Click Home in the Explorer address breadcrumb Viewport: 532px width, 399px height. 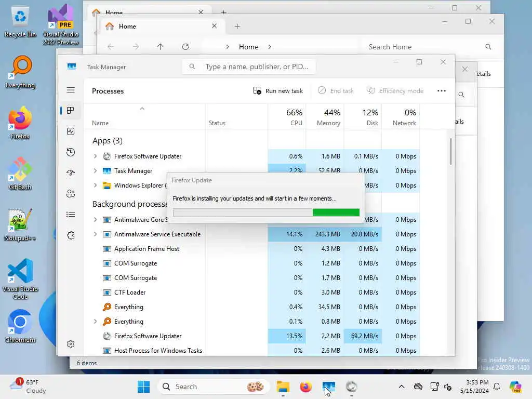click(x=249, y=47)
